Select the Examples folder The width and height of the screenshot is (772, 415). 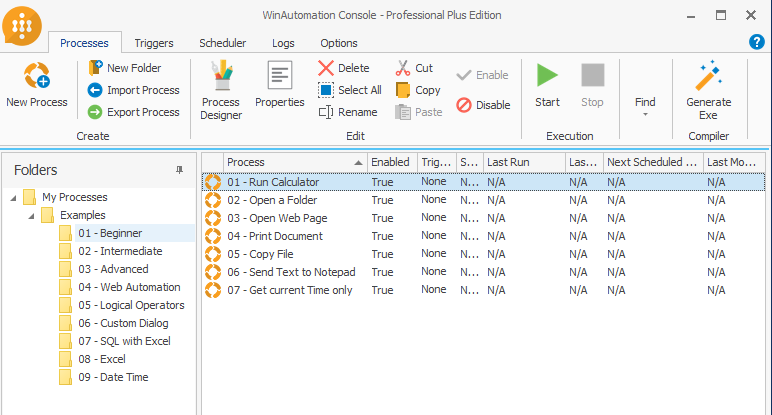[x=83, y=215]
